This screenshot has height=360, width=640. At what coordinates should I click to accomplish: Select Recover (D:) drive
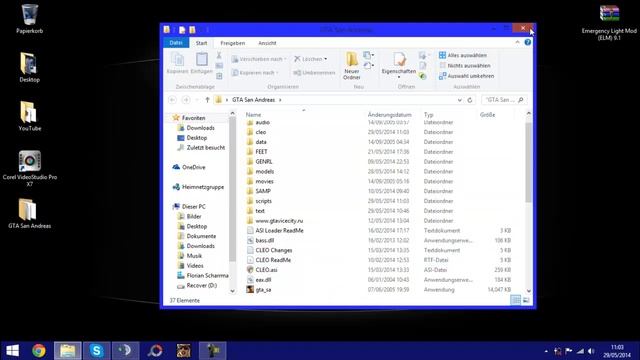pos(201,285)
